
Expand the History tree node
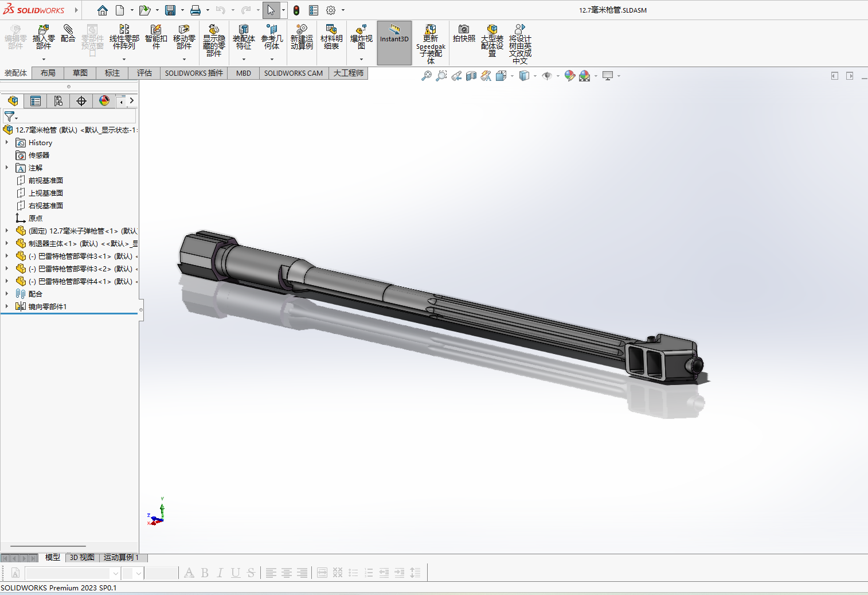(x=7, y=142)
